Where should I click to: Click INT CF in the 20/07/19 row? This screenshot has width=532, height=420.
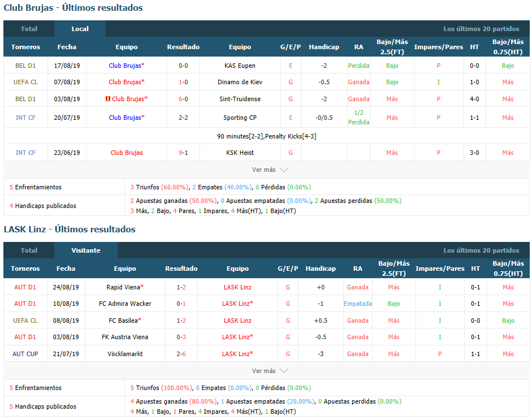pyautogui.click(x=25, y=118)
